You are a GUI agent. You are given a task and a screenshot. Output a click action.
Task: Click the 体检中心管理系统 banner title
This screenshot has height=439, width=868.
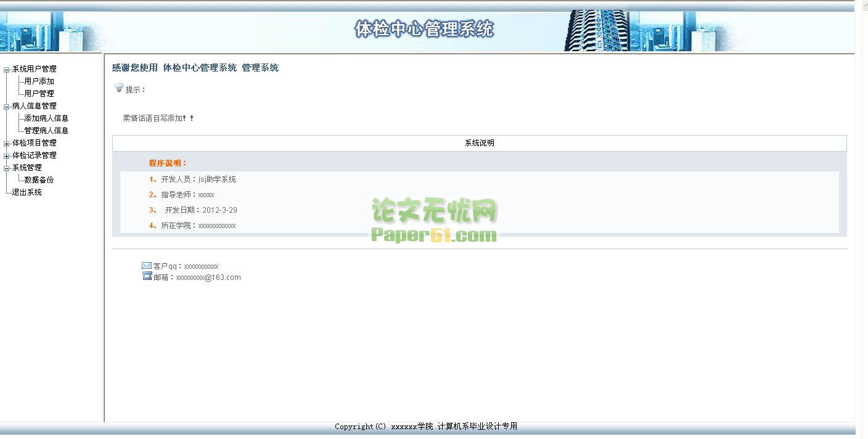[x=424, y=29]
